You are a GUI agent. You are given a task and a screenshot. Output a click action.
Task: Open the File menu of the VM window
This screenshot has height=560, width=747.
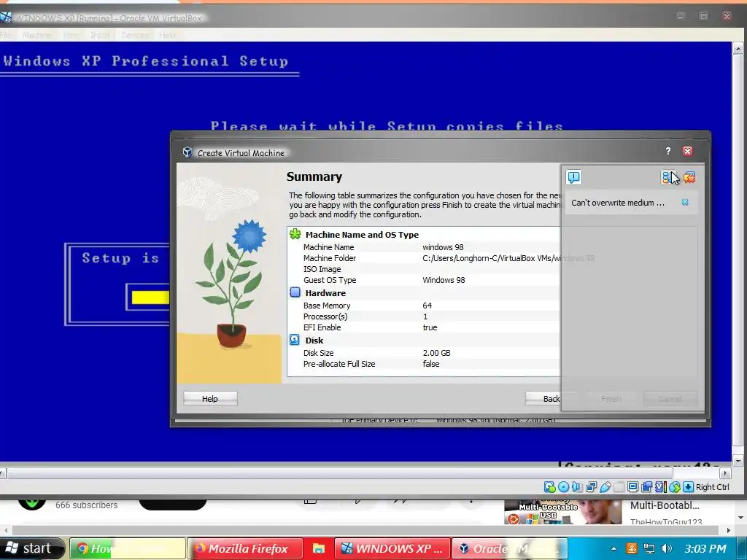5,35
